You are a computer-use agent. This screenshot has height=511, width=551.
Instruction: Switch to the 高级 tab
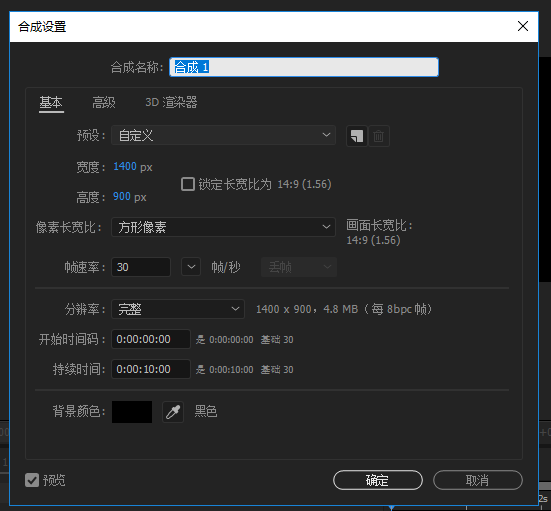[104, 103]
